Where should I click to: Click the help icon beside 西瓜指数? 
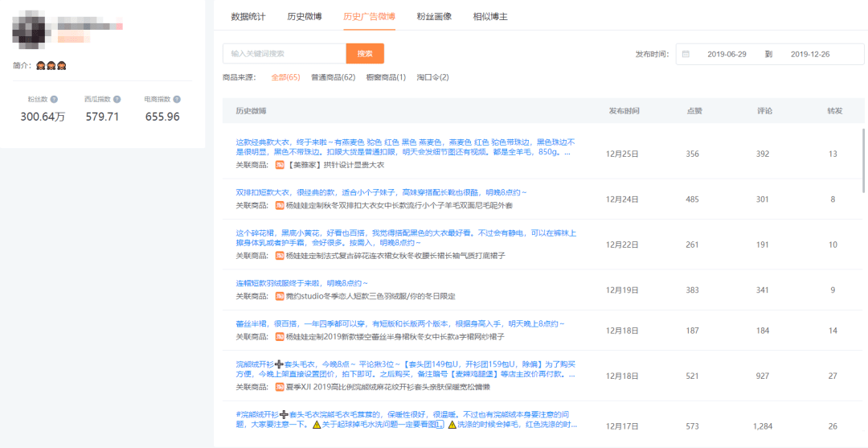coord(117,100)
